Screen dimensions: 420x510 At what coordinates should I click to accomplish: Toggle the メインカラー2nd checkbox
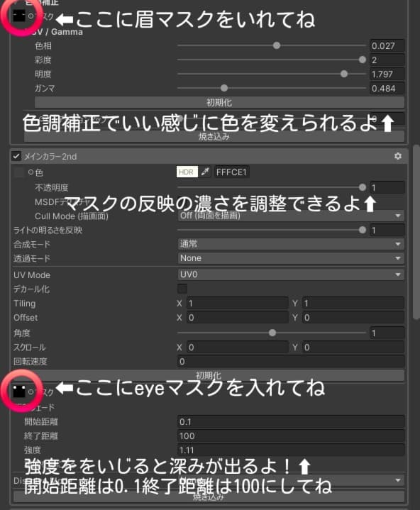click(16, 156)
